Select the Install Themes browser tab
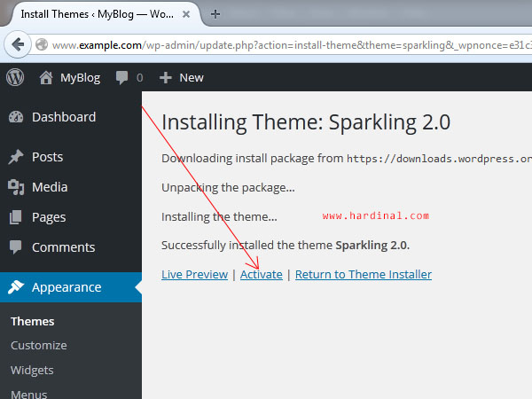 click(102, 14)
